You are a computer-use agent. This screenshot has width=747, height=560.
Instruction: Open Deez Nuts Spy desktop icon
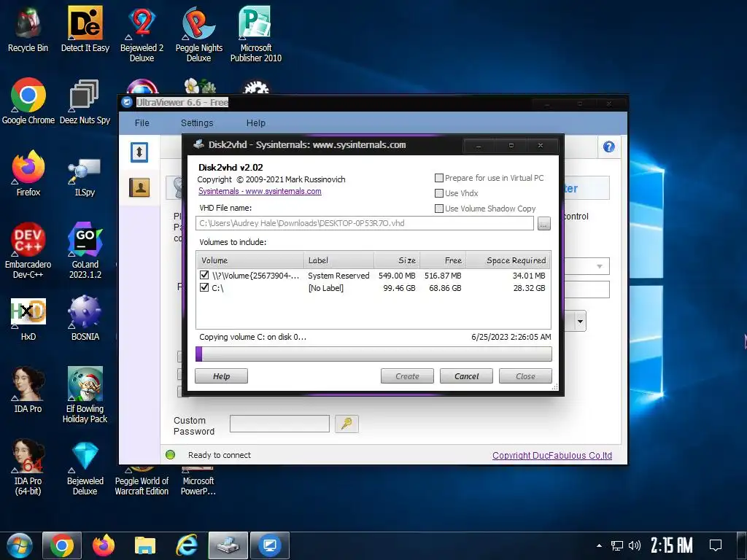point(85,101)
